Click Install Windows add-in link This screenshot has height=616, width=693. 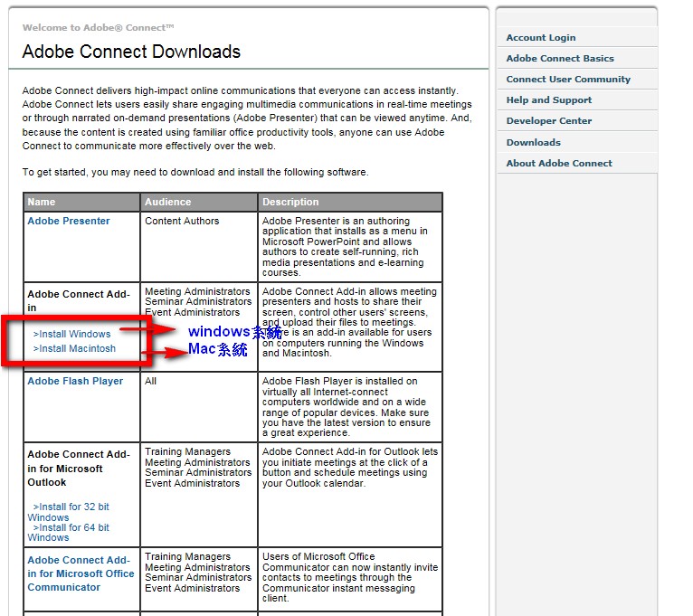tap(72, 334)
